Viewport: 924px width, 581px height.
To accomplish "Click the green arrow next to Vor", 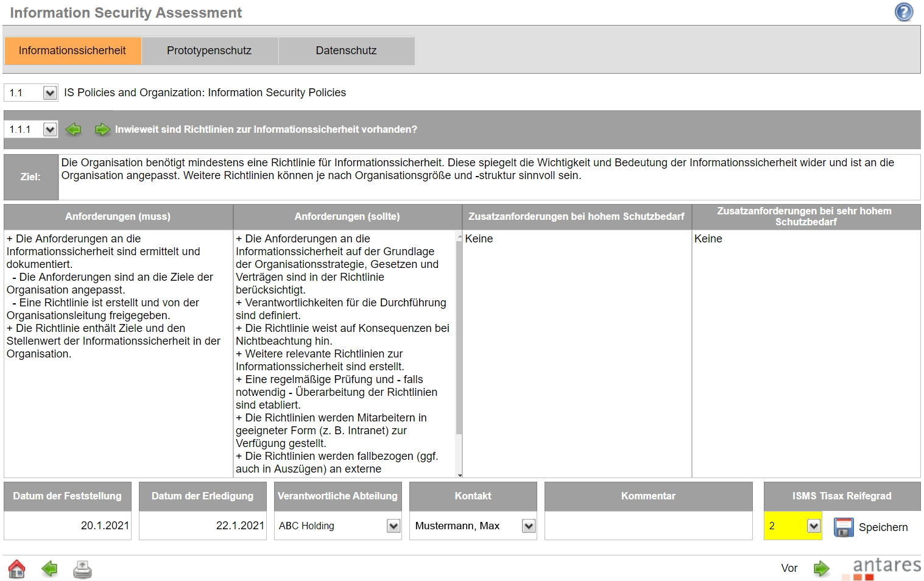I will pos(821,569).
